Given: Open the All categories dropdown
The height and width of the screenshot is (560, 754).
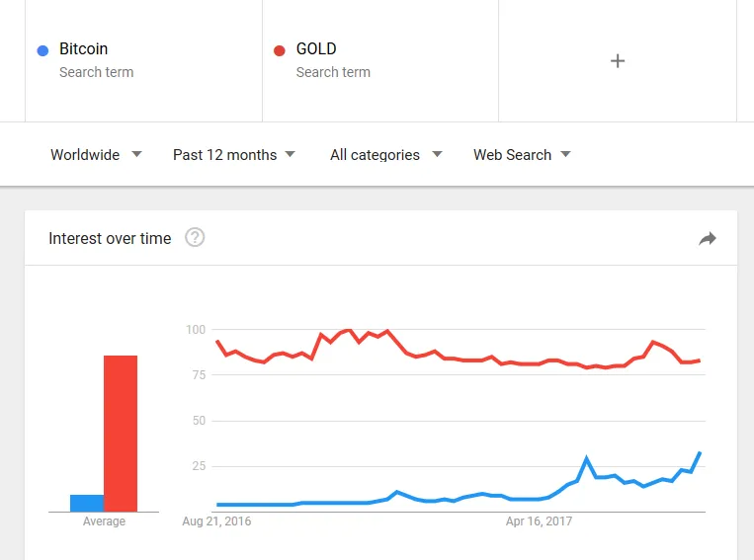Looking at the screenshot, I should pyautogui.click(x=385, y=154).
